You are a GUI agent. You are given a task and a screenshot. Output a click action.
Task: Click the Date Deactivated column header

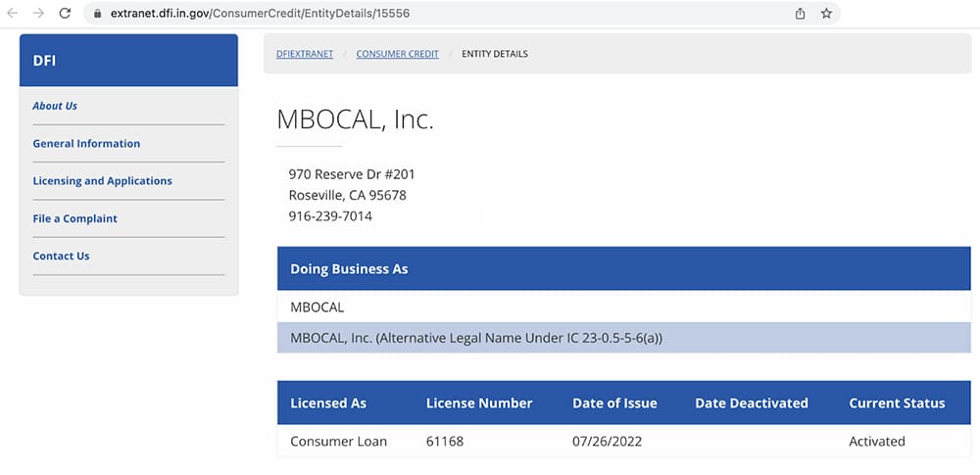(752, 404)
